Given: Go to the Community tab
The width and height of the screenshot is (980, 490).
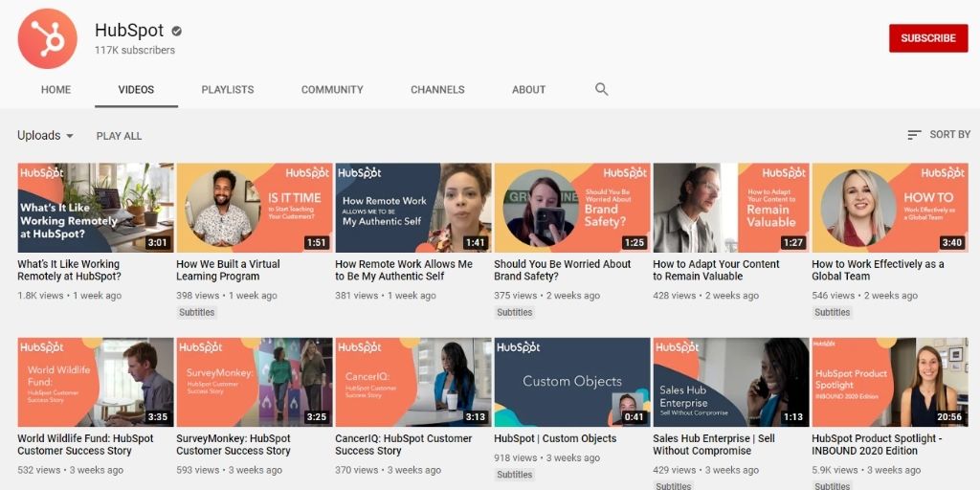Looking at the screenshot, I should [332, 89].
